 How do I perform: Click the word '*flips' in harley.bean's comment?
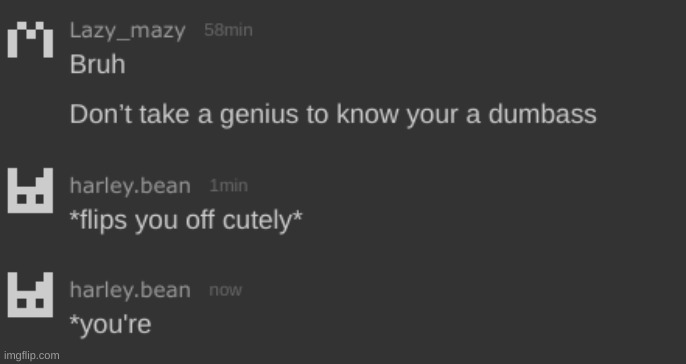99,220
